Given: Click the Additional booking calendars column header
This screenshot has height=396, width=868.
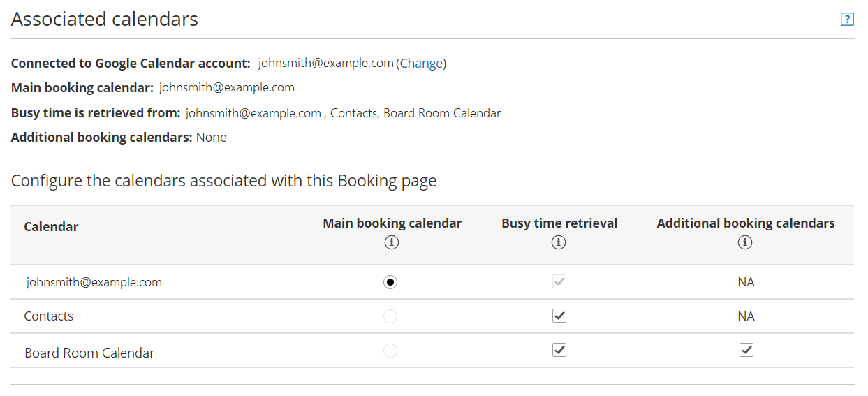Looking at the screenshot, I should click(745, 223).
